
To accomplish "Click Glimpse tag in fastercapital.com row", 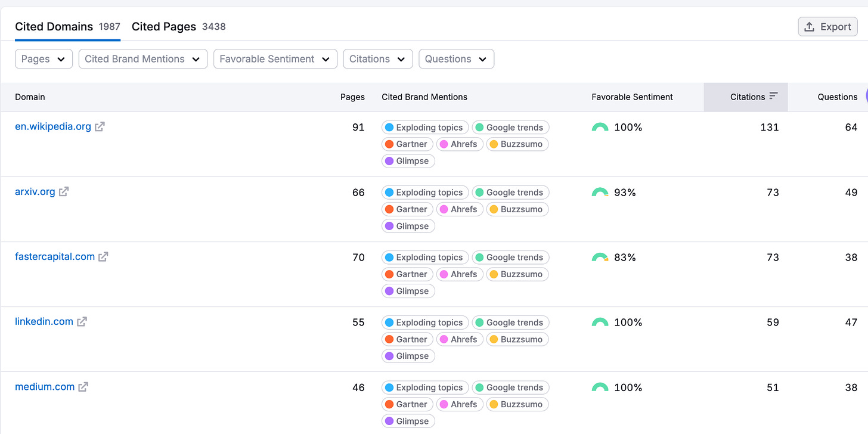I will (408, 291).
